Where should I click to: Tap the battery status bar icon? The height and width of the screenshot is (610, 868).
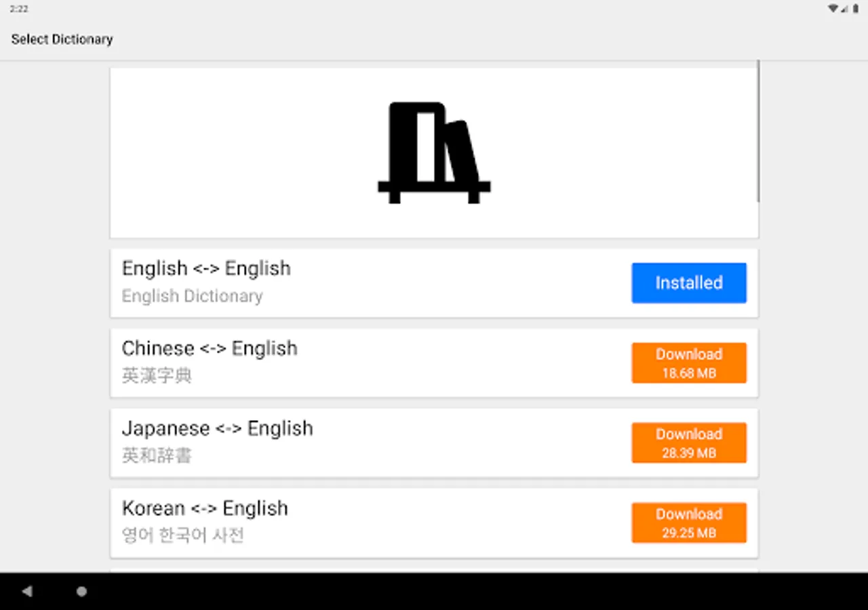(855, 9)
